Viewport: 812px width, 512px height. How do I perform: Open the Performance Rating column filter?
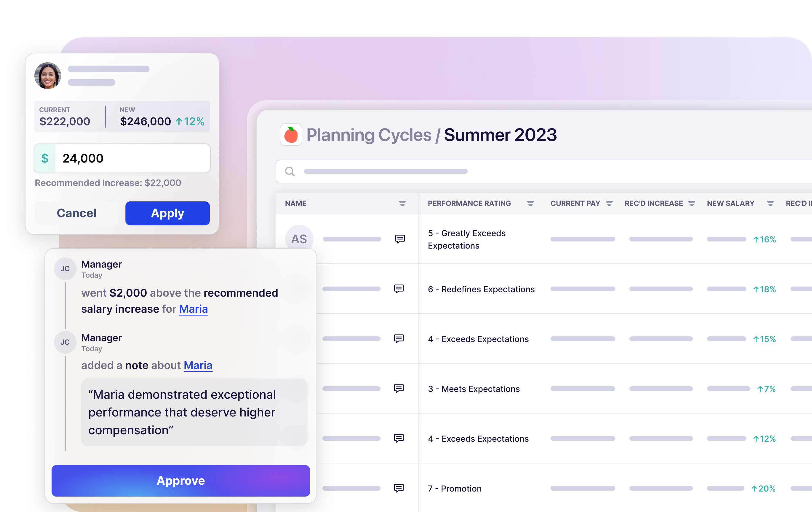(530, 203)
